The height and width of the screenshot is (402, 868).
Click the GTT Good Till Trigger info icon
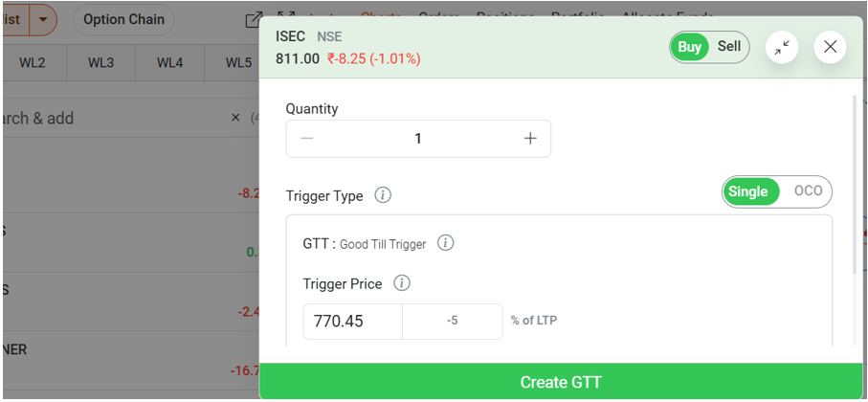[x=445, y=243]
